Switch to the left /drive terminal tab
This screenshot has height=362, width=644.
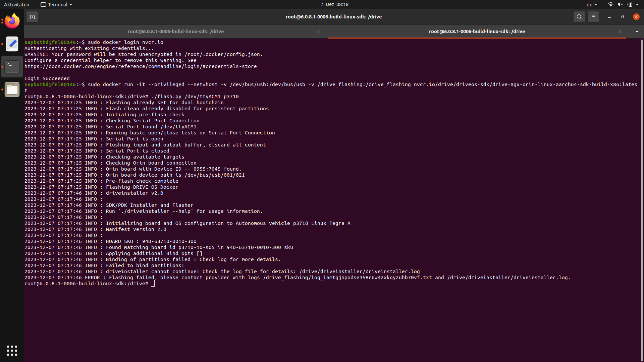click(x=175, y=32)
